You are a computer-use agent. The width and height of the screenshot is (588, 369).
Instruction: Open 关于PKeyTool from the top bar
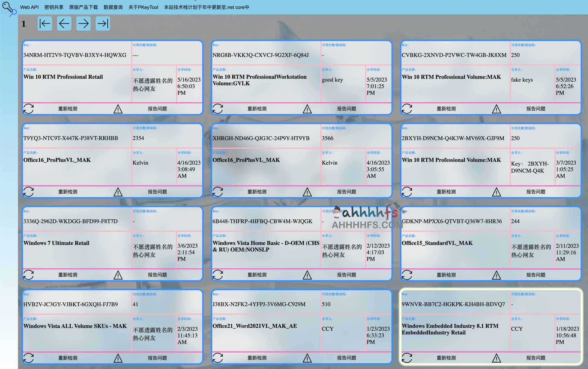pyautogui.click(x=143, y=7)
